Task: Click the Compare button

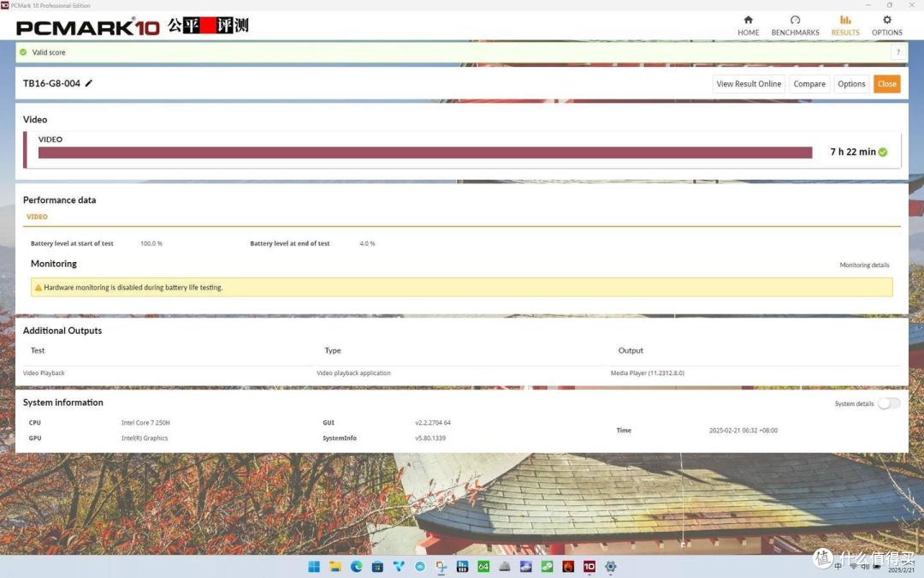Action: (x=809, y=84)
